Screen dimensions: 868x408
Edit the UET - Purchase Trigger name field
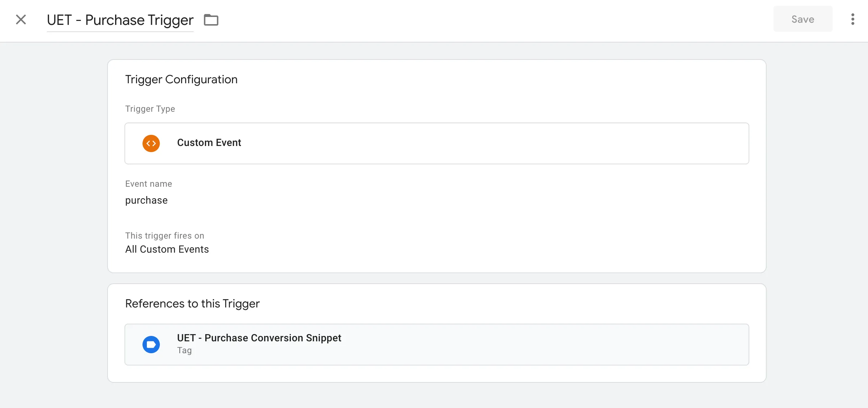tap(120, 20)
